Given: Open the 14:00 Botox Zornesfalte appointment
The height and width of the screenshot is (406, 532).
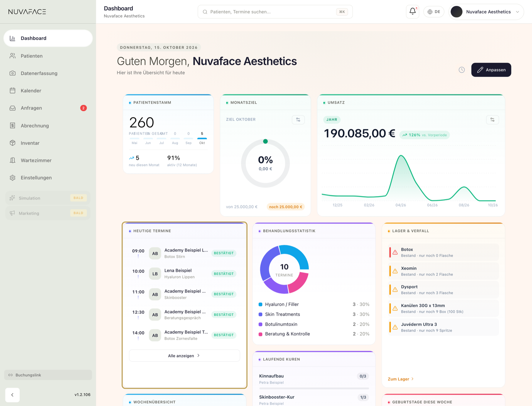Looking at the screenshot, I should click(x=184, y=335).
